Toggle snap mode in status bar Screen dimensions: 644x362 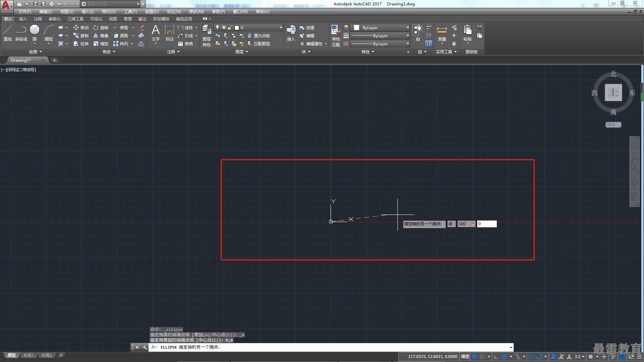tap(482, 357)
